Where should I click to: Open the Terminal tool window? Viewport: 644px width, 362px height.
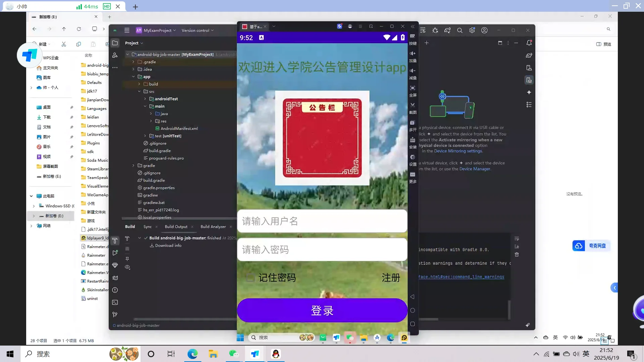(115, 302)
